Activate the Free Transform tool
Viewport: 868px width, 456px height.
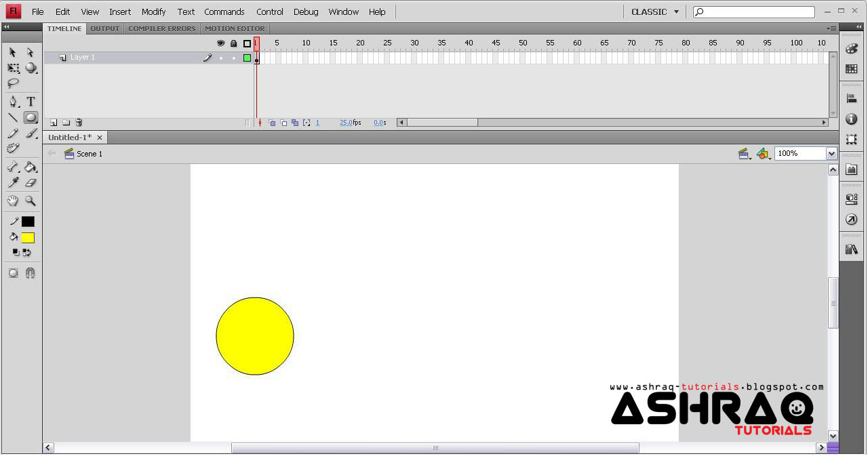(12, 68)
